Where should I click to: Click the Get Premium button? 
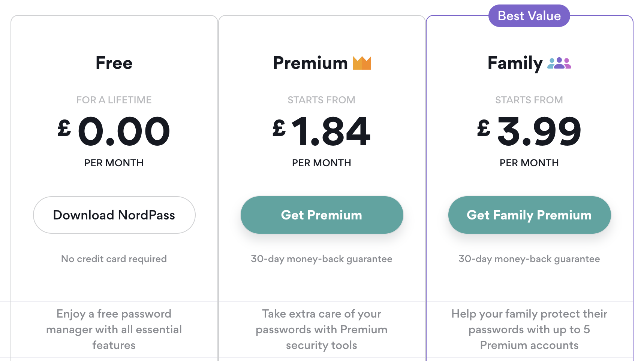[322, 215]
